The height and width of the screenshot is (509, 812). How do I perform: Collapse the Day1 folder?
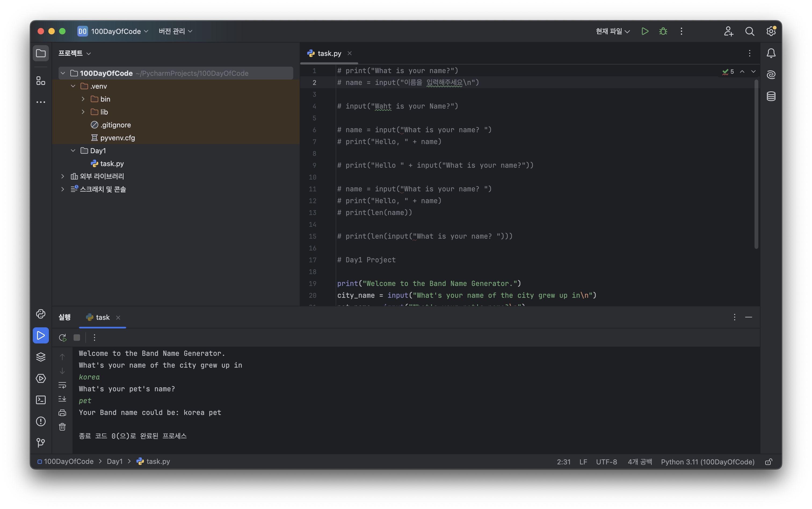[73, 150]
